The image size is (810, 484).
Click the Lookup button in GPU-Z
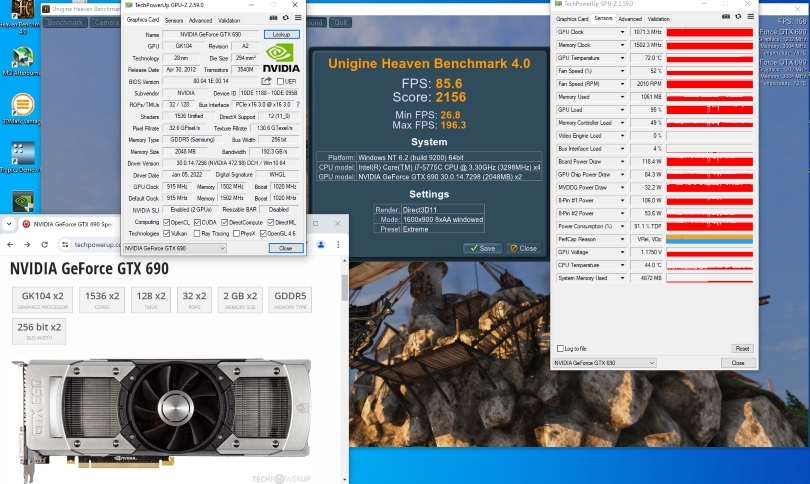[282, 35]
